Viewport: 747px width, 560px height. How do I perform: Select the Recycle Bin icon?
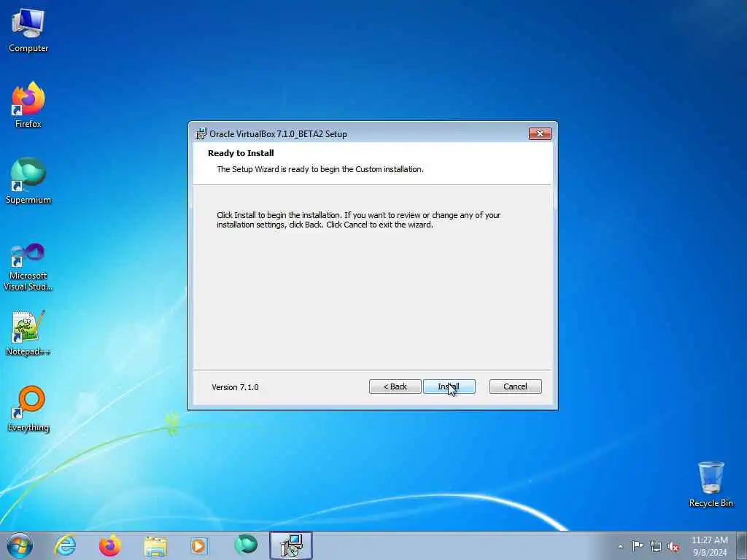(x=711, y=484)
